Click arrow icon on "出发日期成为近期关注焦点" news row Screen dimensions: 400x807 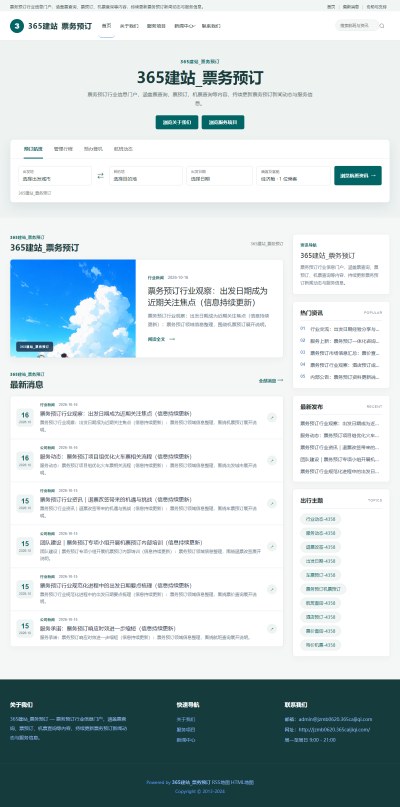(x=272, y=417)
